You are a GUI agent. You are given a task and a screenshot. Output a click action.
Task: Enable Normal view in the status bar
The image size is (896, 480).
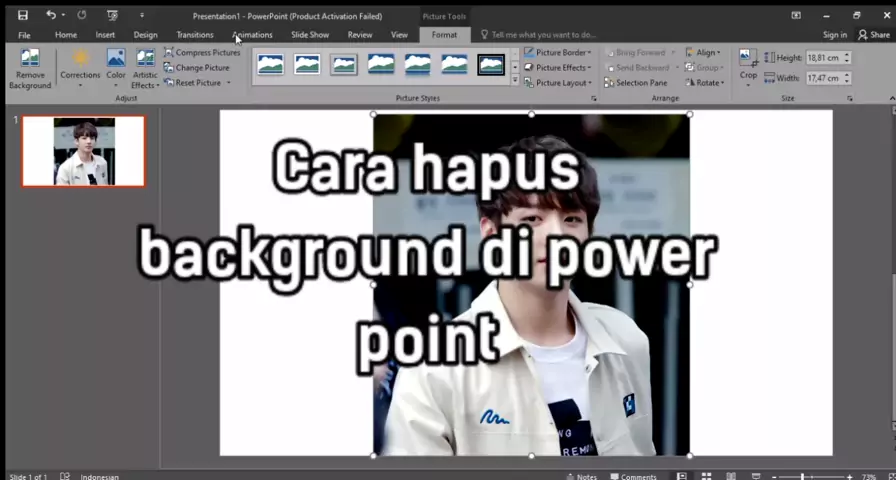(682, 476)
